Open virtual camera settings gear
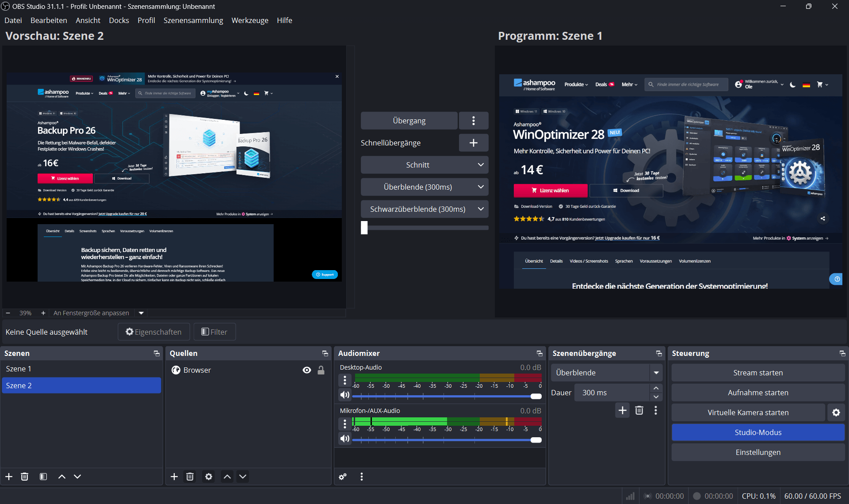The width and height of the screenshot is (849, 504). tap(836, 412)
